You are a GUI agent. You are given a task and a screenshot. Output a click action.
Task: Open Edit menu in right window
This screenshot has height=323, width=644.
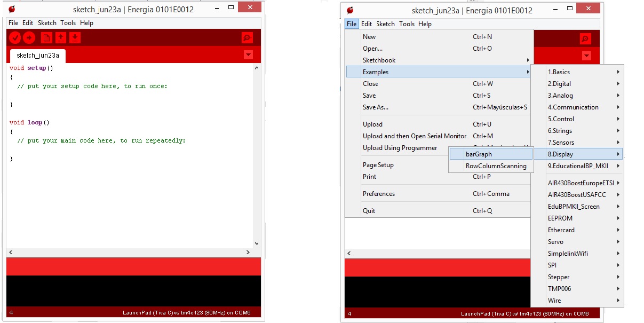(367, 24)
